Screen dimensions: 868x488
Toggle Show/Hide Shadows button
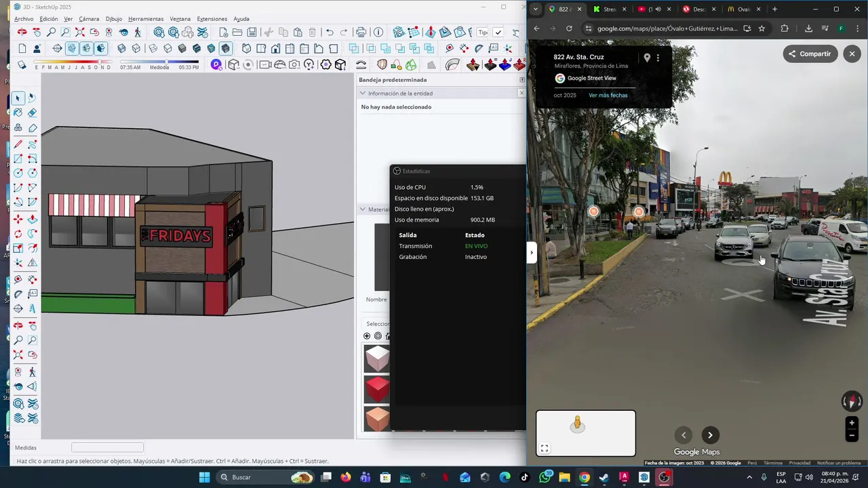point(22,64)
